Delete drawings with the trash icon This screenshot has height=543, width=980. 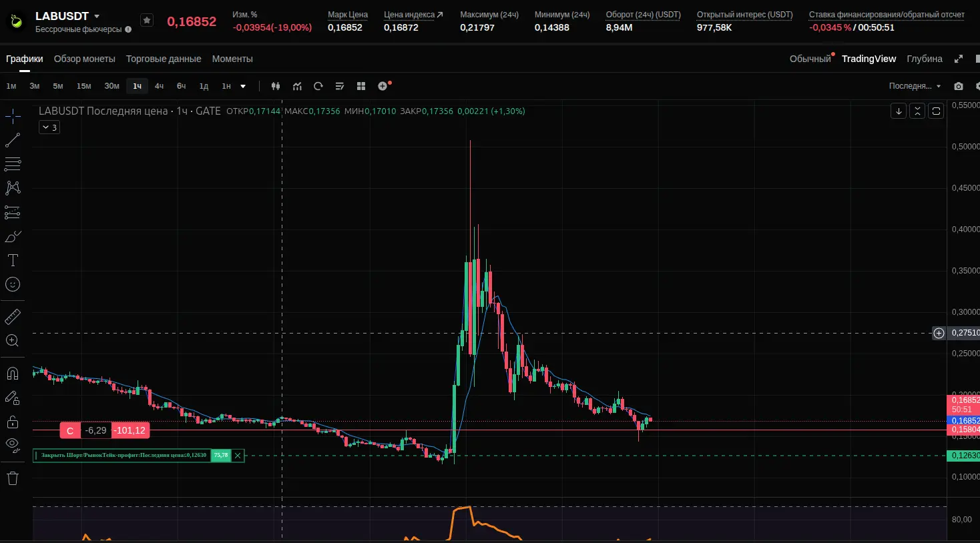pos(13,478)
